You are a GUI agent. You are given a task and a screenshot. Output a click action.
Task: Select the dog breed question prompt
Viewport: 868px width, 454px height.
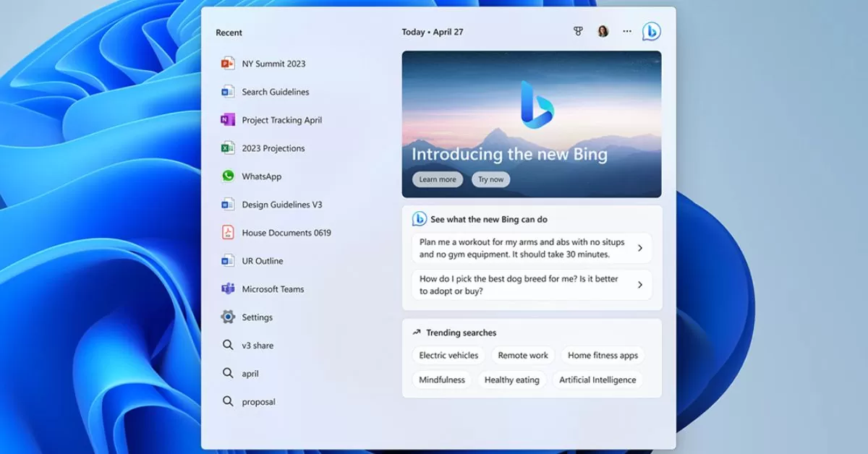(x=519, y=285)
